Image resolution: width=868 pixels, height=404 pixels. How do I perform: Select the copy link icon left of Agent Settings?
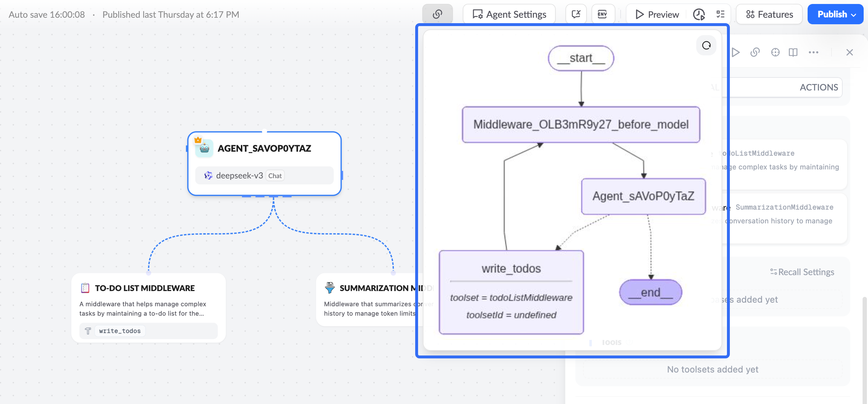(x=438, y=14)
